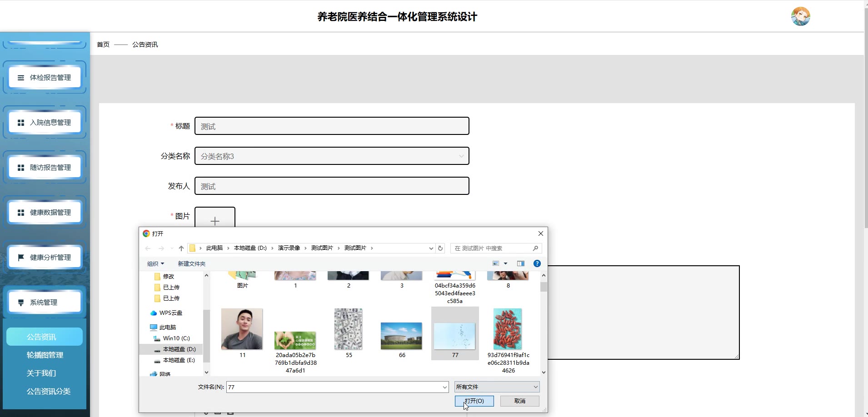The image size is (868, 417).
Task: Select the green plant thumbnail 20ada05b2e7b
Action: pos(295,340)
